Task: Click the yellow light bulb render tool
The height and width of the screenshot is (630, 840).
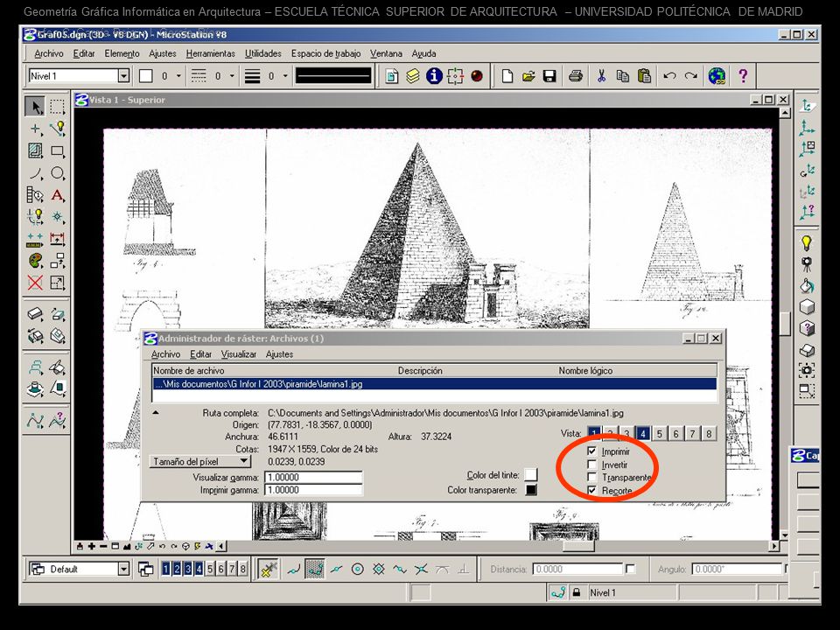Action: coord(807,242)
